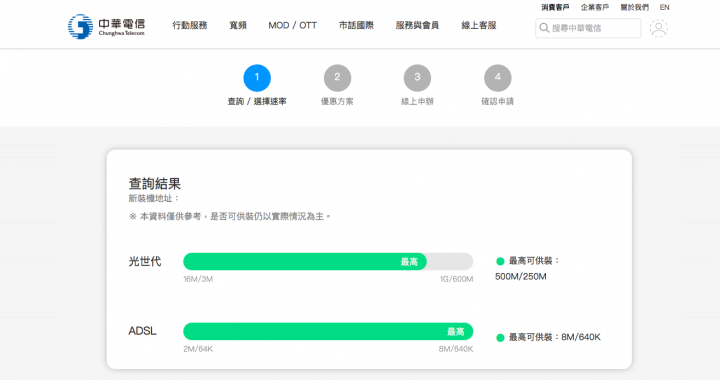
Task: Click the 查詢 / 選擇速率 step label
Action: pyautogui.click(x=257, y=101)
